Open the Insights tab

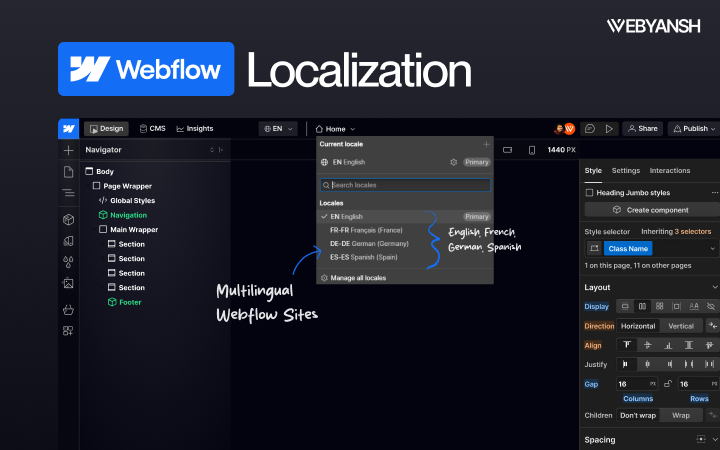click(195, 129)
